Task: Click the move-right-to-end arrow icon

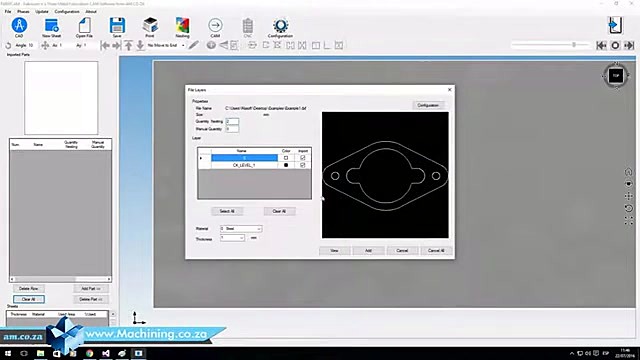Action: pyautogui.click(x=116, y=45)
